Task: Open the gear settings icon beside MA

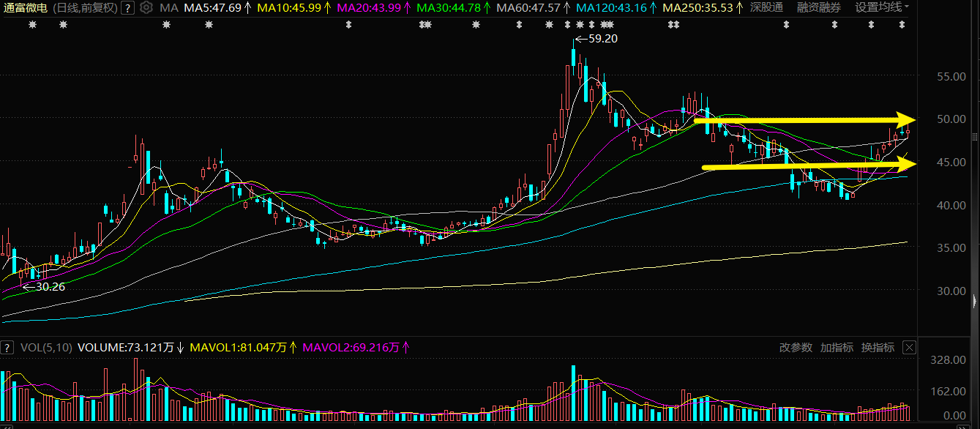Action: coord(146,8)
